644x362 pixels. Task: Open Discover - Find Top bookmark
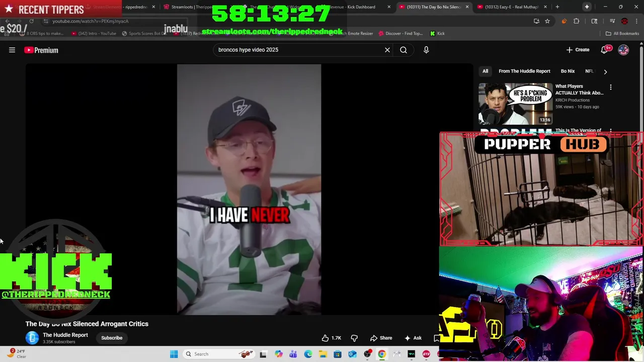click(400, 34)
